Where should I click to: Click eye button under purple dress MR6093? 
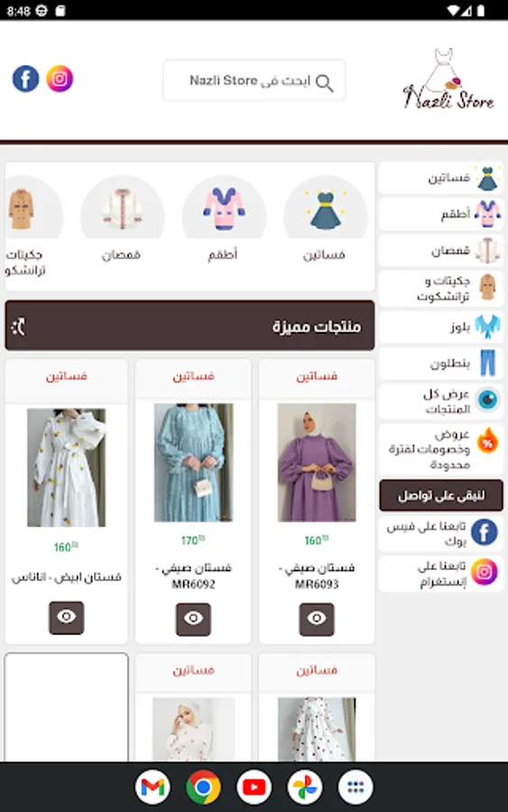(317, 619)
